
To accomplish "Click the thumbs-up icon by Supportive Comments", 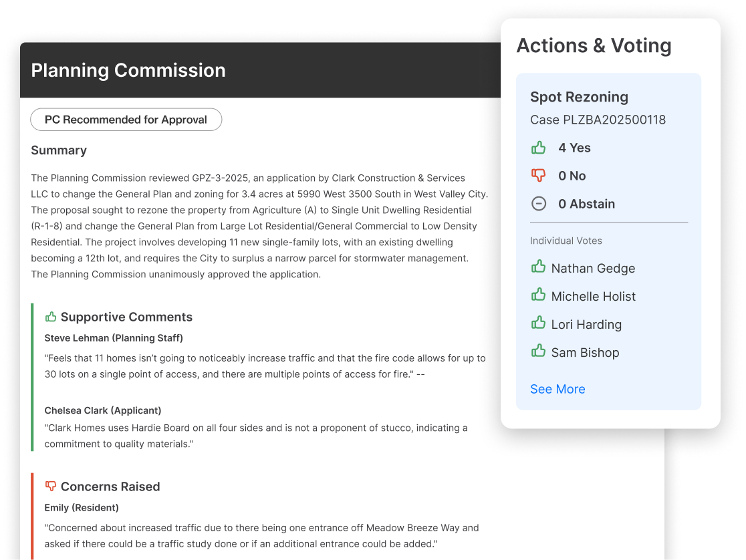I will pos(50,316).
